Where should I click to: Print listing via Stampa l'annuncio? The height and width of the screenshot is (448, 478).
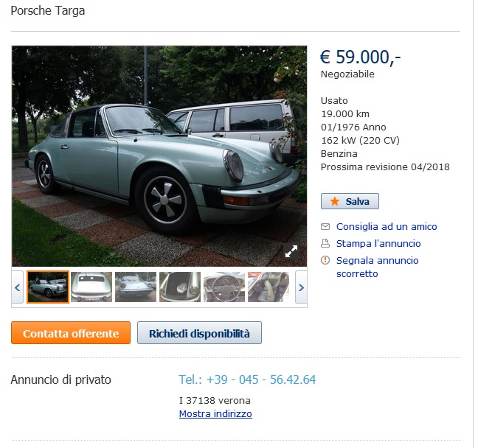click(x=378, y=244)
